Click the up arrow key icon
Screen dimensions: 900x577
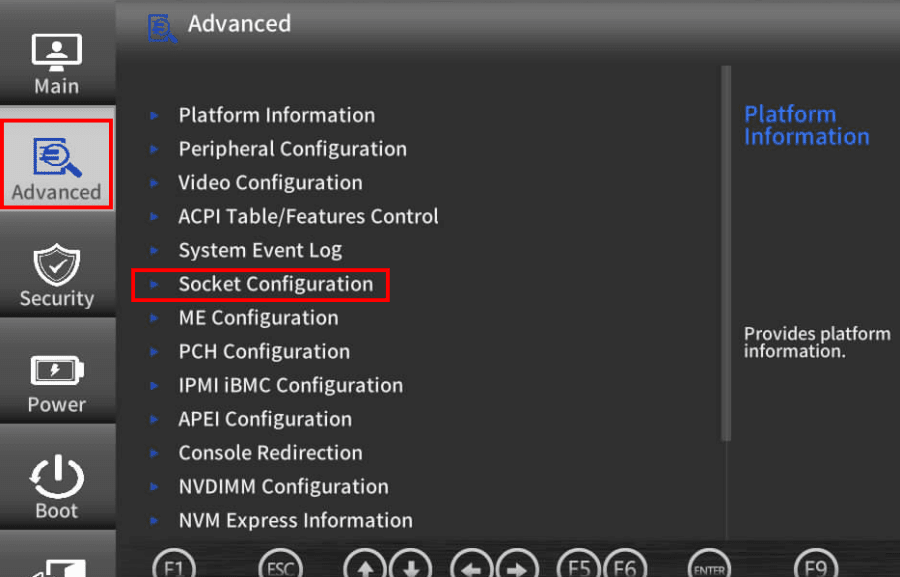(365, 567)
